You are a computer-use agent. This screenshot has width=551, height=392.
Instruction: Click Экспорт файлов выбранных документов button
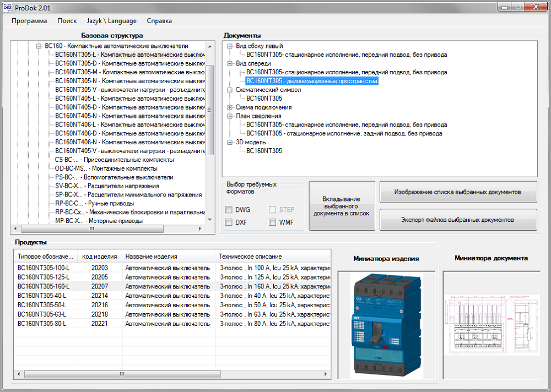(x=457, y=220)
